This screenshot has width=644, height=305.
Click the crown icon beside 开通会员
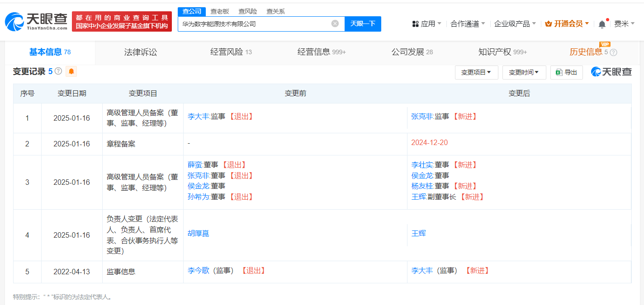(x=548, y=23)
